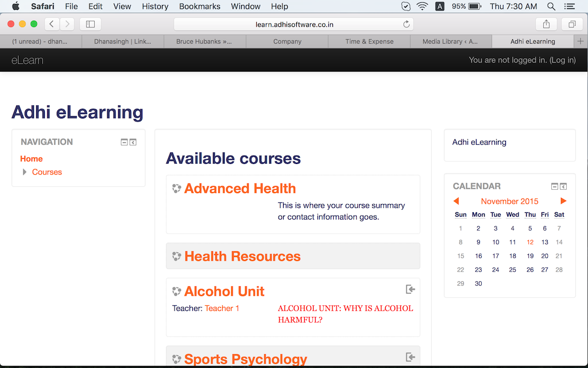Click the battery status icon
Image resolution: width=588 pixels, height=368 pixels.
click(x=475, y=6)
